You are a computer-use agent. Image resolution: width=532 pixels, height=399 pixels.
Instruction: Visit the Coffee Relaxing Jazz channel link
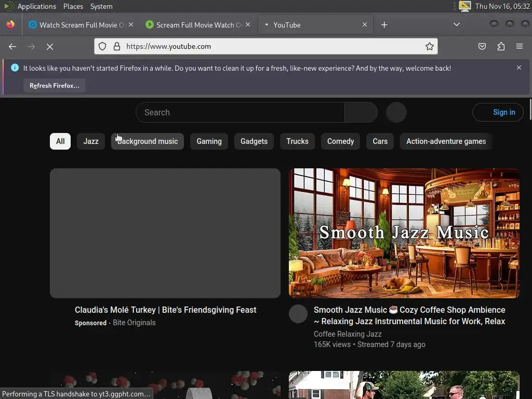click(348, 334)
